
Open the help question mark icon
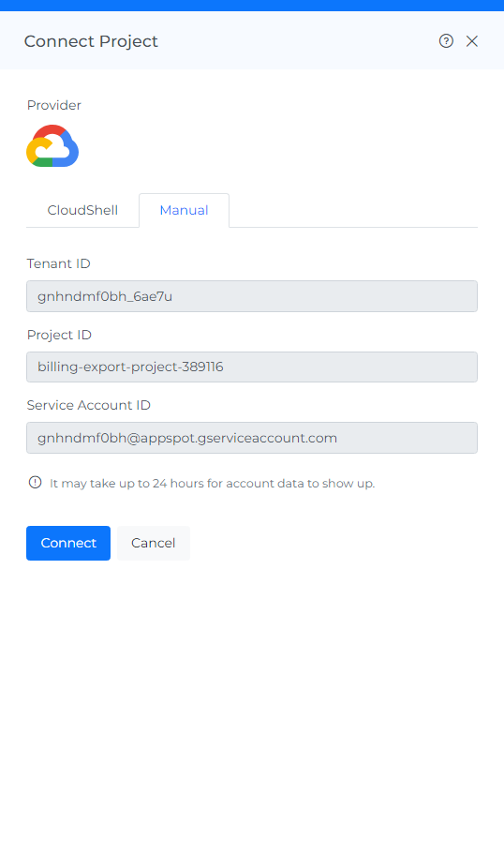(x=446, y=41)
